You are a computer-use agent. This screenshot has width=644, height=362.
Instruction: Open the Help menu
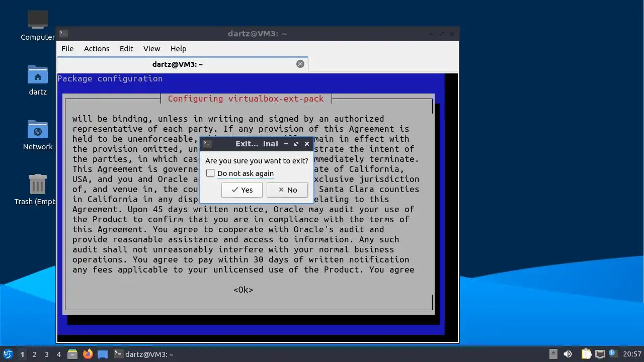click(179, 49)
